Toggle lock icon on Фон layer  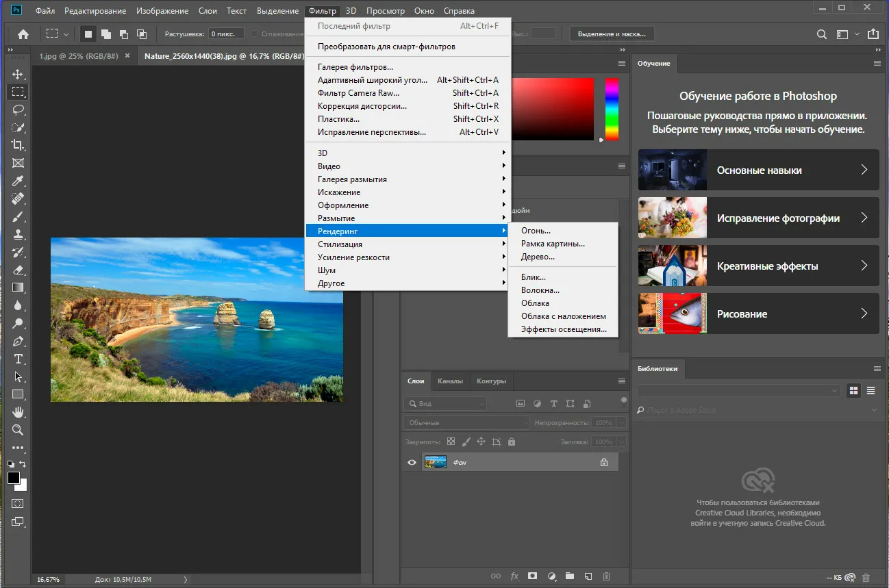point(603,463)
